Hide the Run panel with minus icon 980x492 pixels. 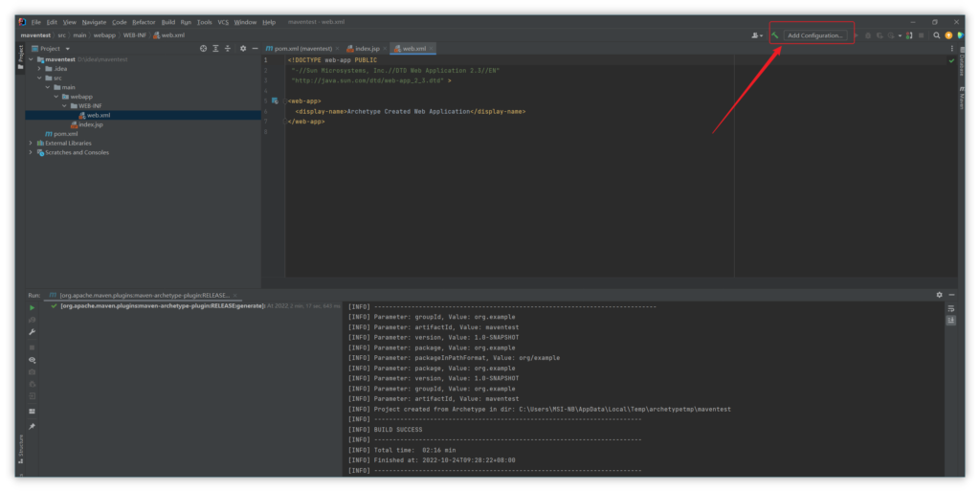[951, 295]
